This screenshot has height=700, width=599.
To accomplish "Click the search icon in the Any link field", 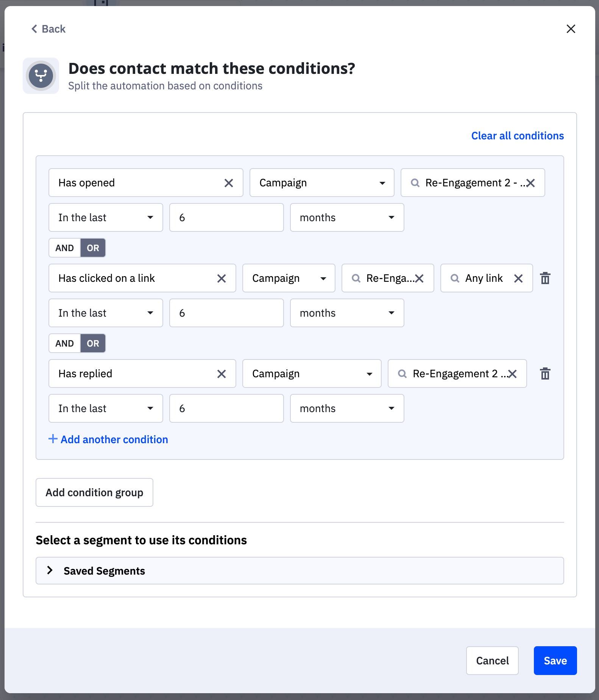I will [x=454, y=278].
